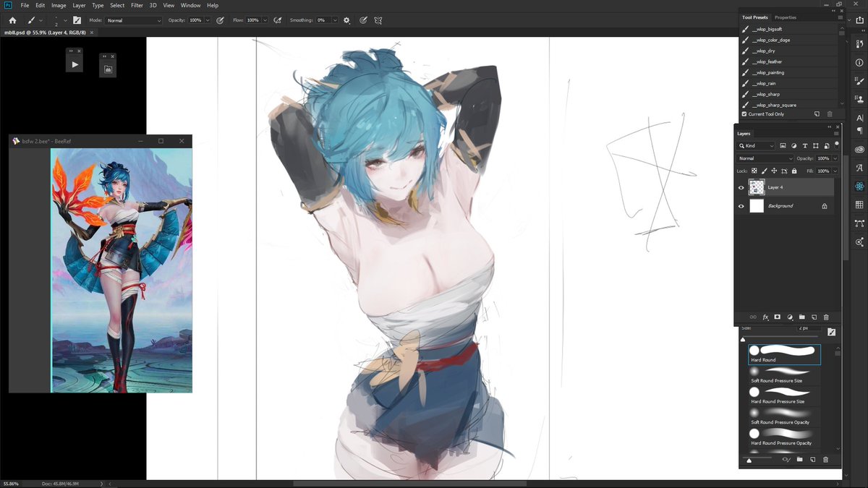Screen dimensions: 868x488
Task: Open Flow dropdown arrow
Action: tap(265, 20)
